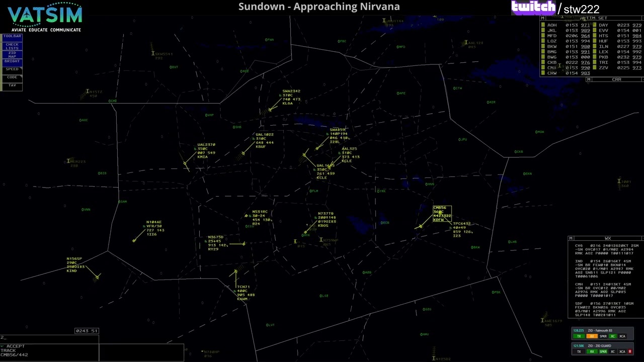Click the M button of CRR view
The height and width of the screenshot is (362, 644).
point(589,79)
